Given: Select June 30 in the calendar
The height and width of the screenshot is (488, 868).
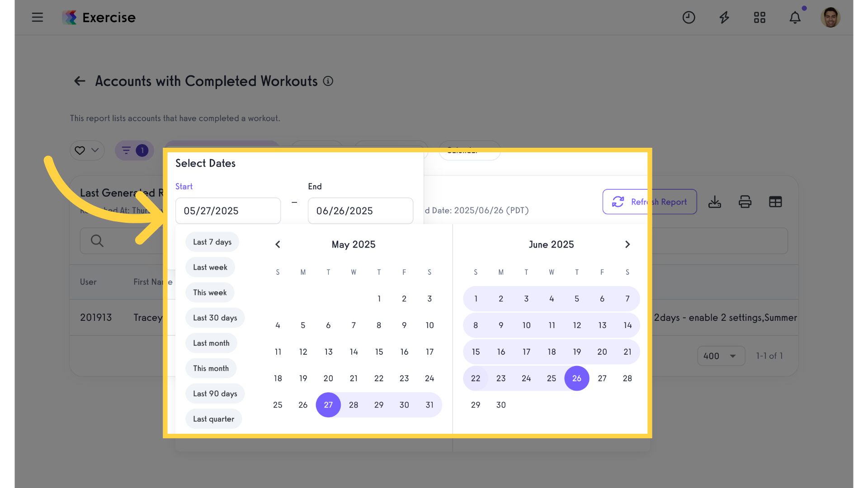Looking at the screenshot, I should pyautogui.click(x=501, y=405).
